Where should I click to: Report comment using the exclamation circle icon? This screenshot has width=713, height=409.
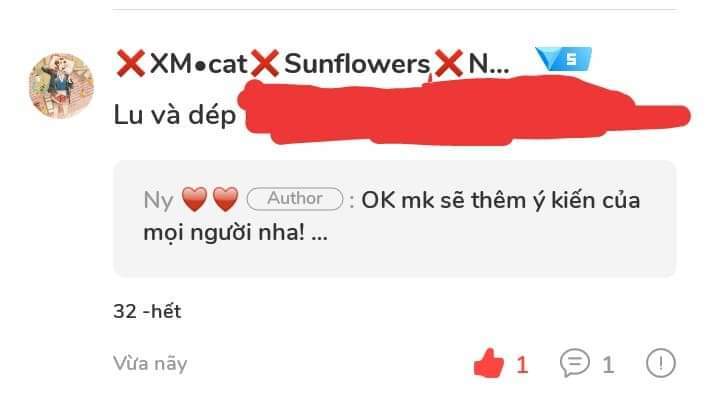[x=661, y=363]
